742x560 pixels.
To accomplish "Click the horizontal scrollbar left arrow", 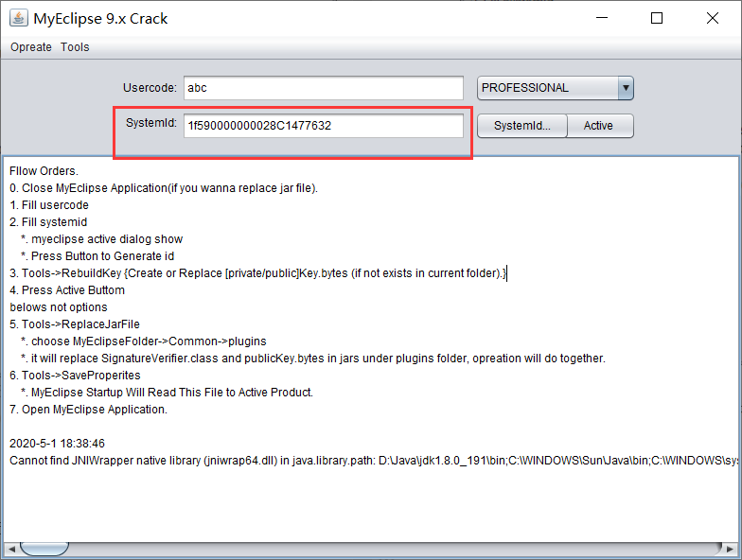I will (11, 549).
